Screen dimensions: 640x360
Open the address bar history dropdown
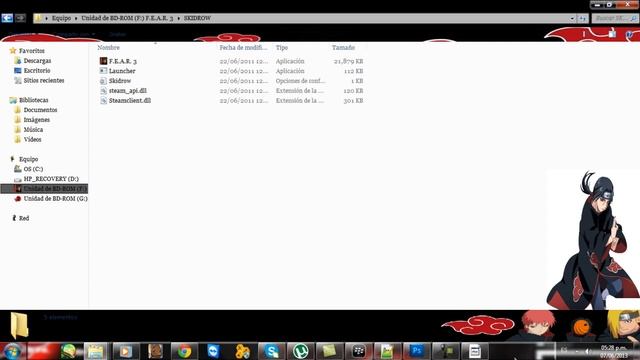click(x=572, y=18)
